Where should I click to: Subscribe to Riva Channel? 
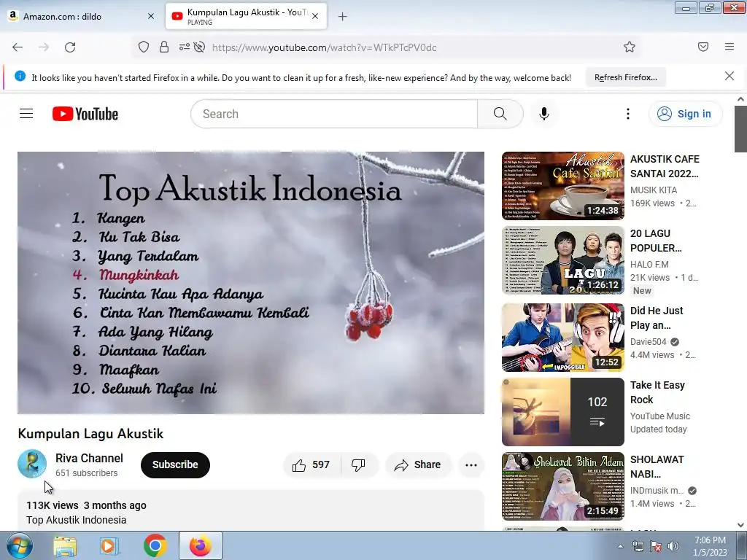click(x=175, y=464)
